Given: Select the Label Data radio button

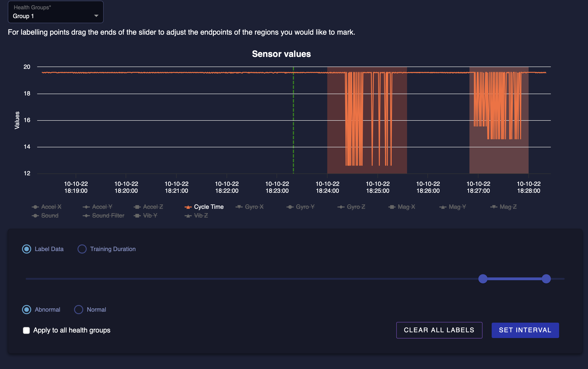Looking at the screenshot, I should pyautogui.click(x=27, y=249).
